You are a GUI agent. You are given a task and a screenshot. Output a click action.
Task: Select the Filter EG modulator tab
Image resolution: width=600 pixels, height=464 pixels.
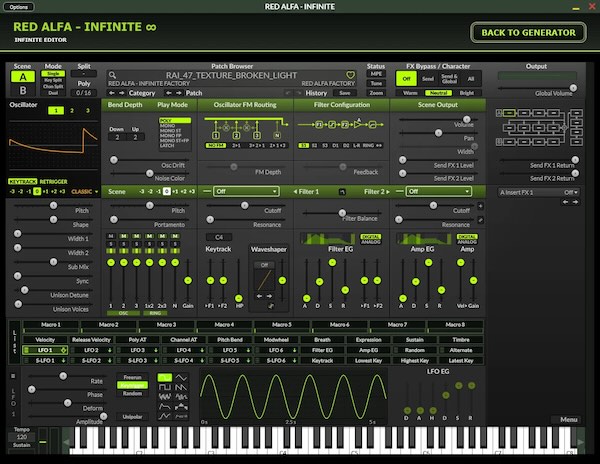322,350
